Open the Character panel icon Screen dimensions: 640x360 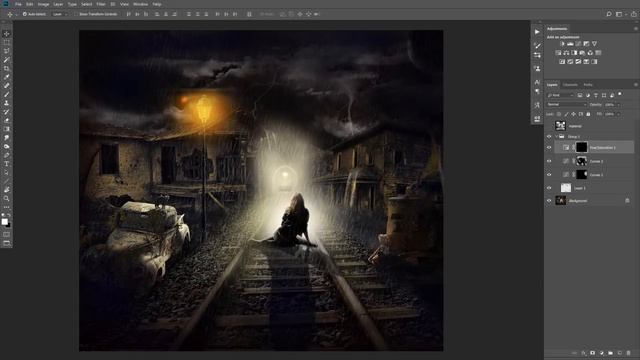[x=537, y=82]
